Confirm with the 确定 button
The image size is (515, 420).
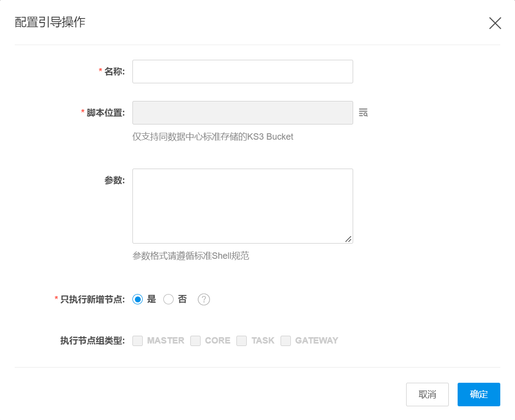479,395
